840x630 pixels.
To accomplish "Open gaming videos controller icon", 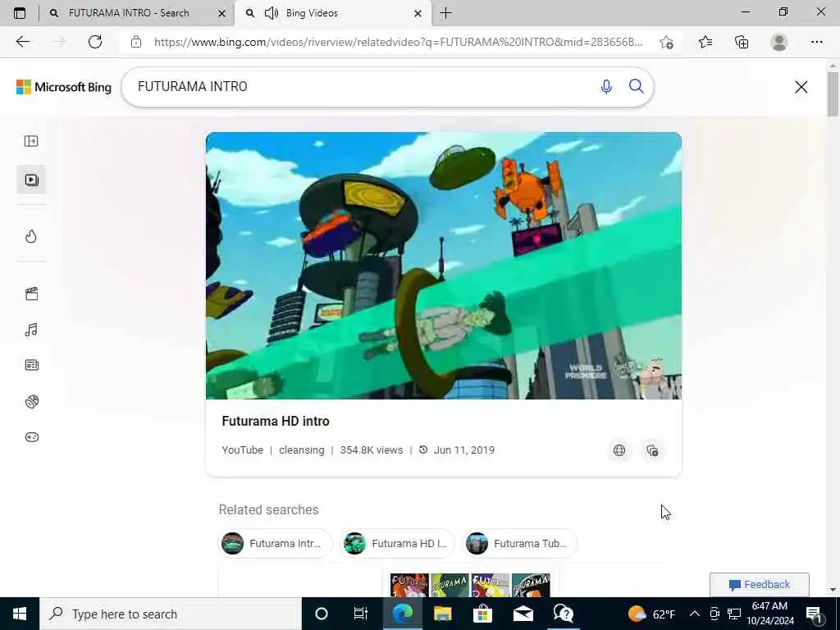I will (x=32, y=437).
